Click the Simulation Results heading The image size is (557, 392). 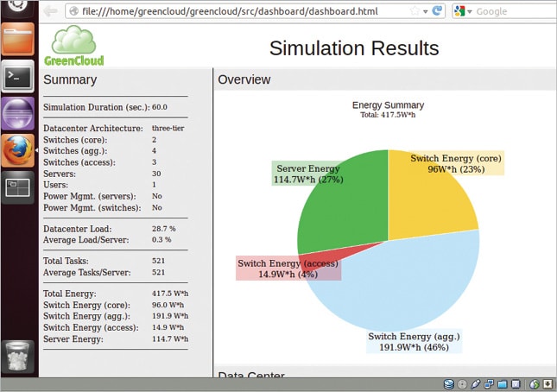pos(354,48)
